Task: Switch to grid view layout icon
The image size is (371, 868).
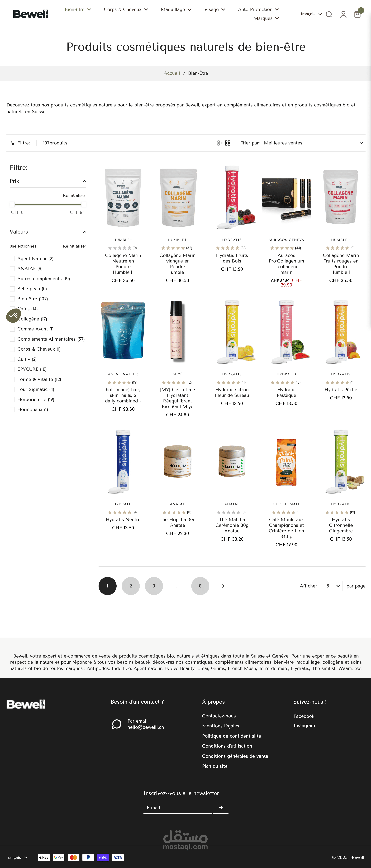Action: 228,143
